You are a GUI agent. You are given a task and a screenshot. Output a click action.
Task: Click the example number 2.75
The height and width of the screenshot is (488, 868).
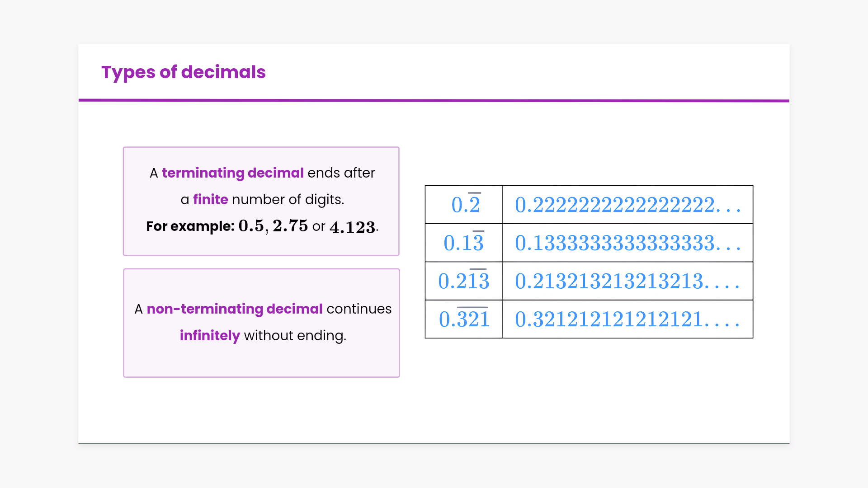coord(290,226)
